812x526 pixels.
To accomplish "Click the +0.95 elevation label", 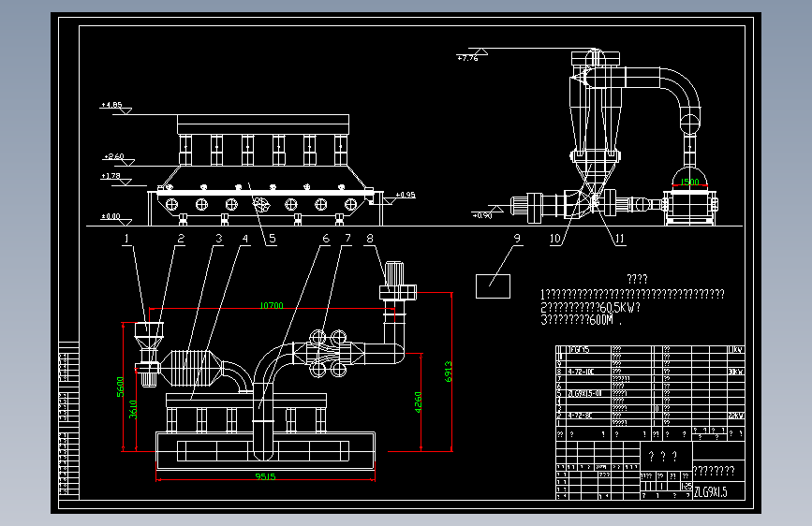I will click(x=406, y=196).
